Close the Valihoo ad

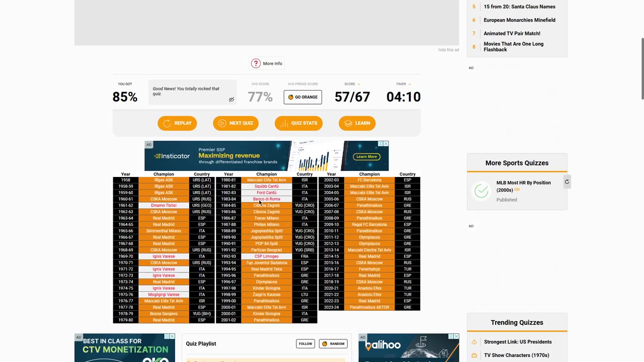click(x=456, y=336)
